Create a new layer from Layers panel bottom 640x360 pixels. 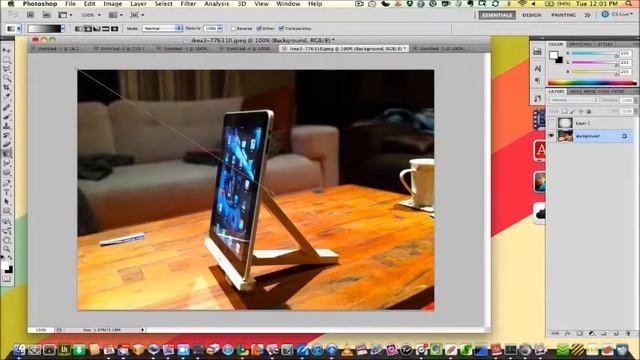(x=616, y=333)
